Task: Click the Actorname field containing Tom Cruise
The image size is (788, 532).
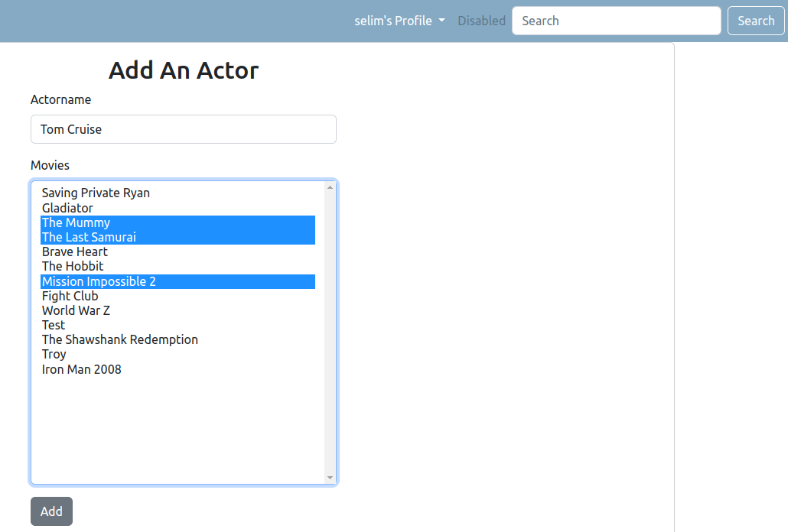Action: pyautogui.click(x=184, y=129)
